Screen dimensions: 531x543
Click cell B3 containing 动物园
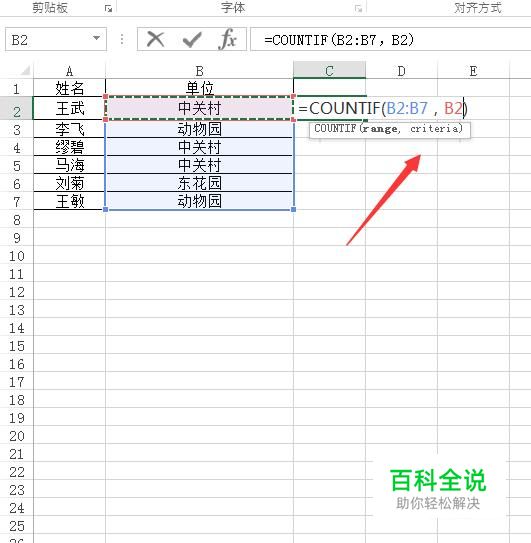[x=200, y=129]
